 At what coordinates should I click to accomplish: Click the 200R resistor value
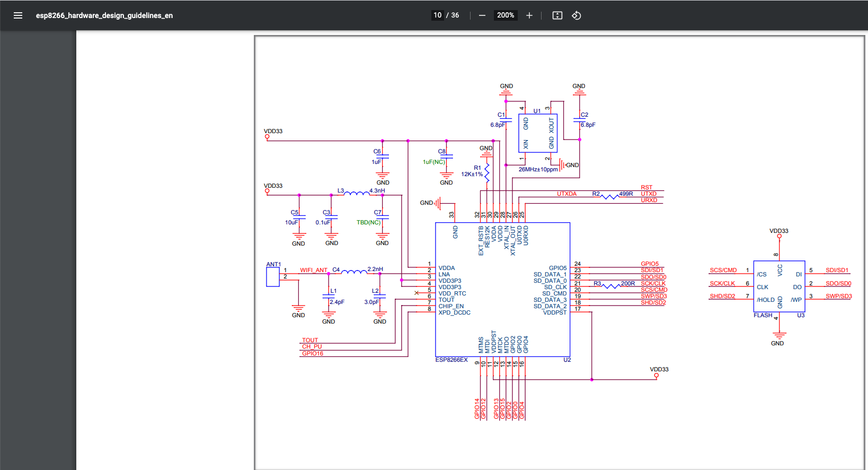coord(628,283)
